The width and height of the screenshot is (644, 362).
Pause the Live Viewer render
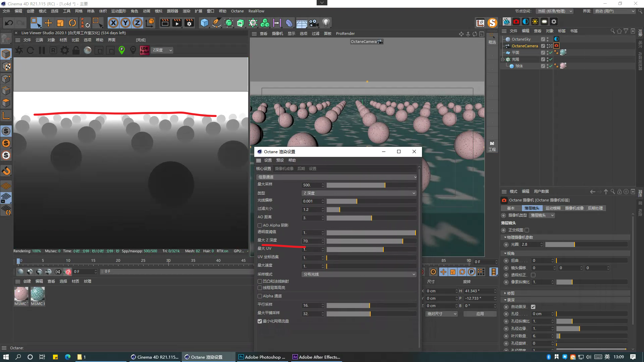point(42,50)
